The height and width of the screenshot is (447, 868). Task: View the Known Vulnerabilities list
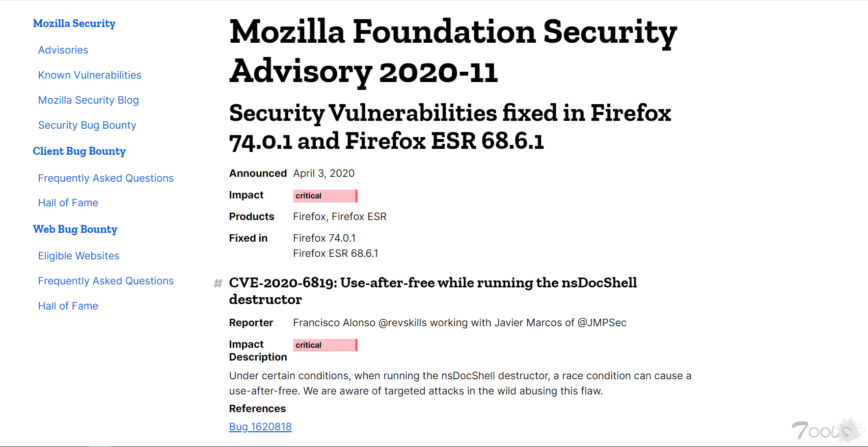(x=89, y=75)
